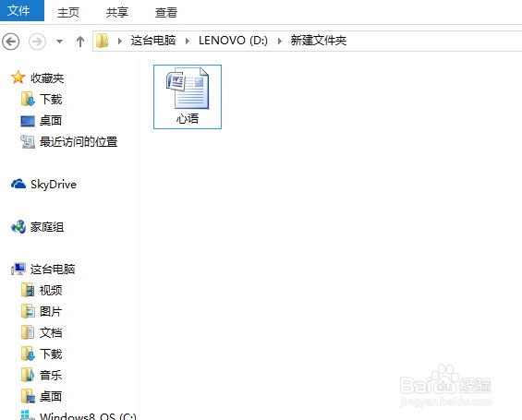
Task: Click the 下载 icon under 这台电脑
Action: tap(28, 354)
